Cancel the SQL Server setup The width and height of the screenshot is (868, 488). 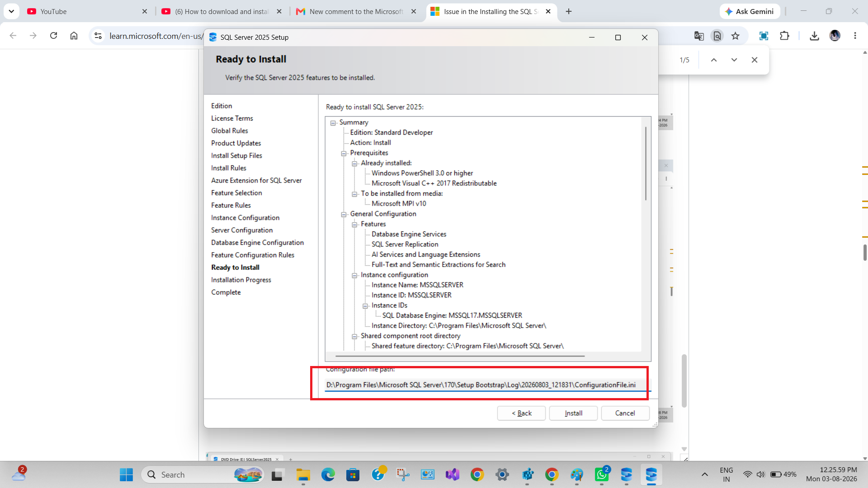(625, 413)
